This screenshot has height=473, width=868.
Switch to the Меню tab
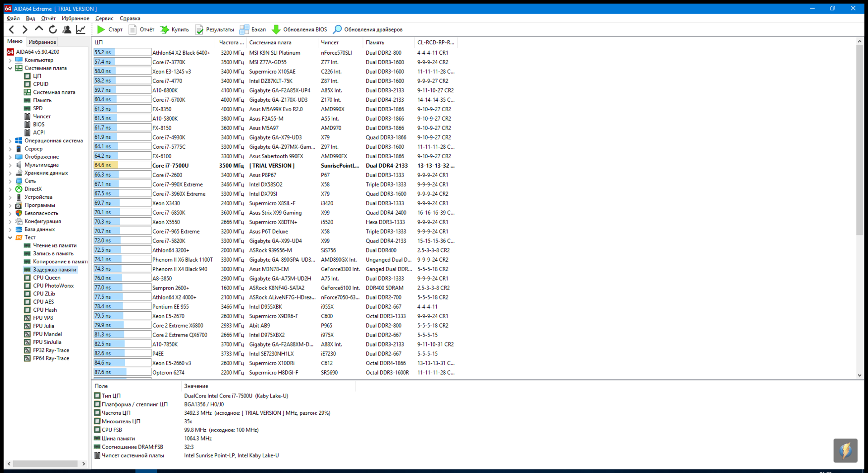click(15, 42)
